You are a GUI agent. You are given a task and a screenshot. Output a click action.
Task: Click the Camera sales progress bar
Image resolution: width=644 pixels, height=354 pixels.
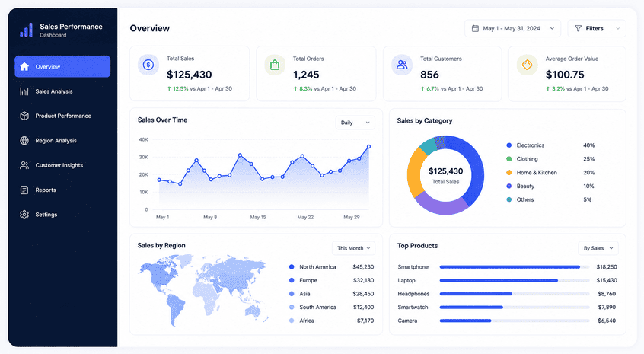[515, 321]
